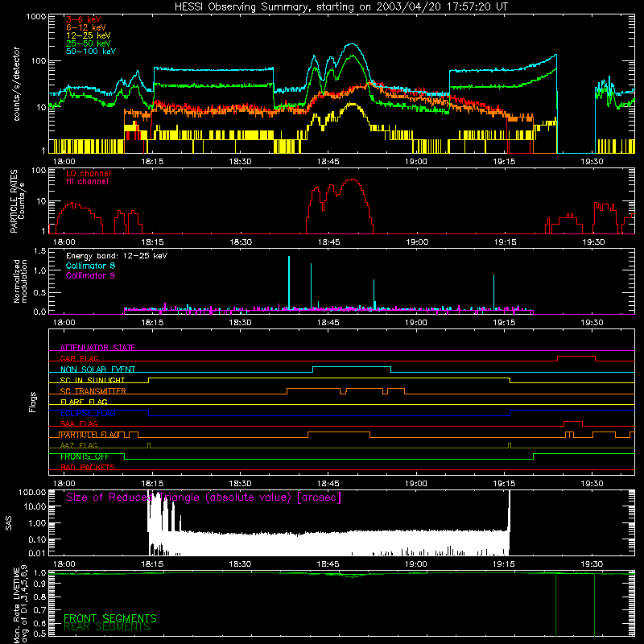Click the 1000 y-axis label on top plot
644x644 pixels.
35,17
